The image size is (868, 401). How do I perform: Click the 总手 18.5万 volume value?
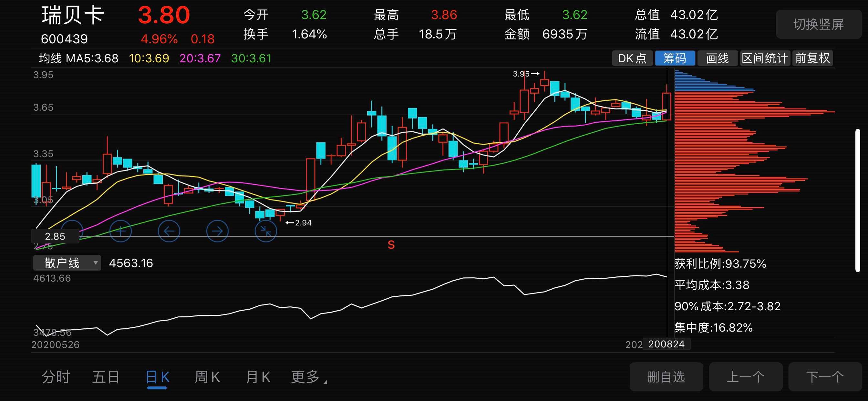(438, 34)
